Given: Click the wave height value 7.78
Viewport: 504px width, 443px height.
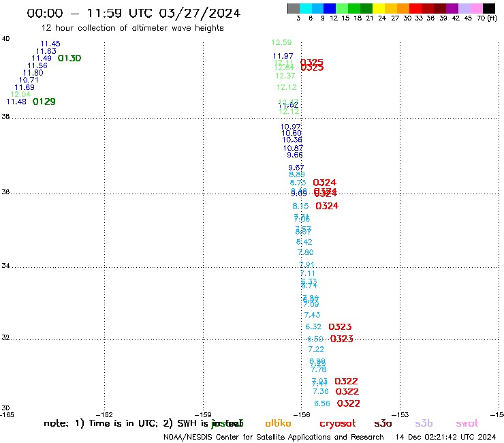Looking at the screenshot, I should pos(319,369).
